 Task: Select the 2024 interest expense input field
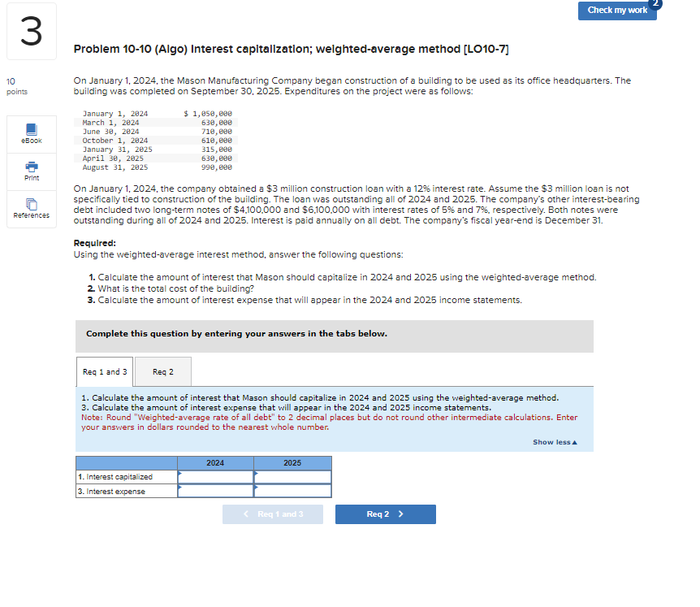tap(215, 491)
